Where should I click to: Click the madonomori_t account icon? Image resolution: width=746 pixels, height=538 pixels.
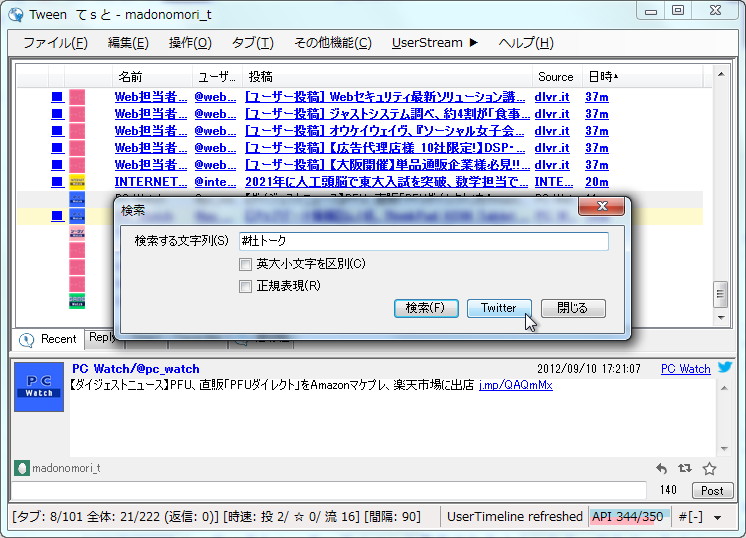coord(22,468)
